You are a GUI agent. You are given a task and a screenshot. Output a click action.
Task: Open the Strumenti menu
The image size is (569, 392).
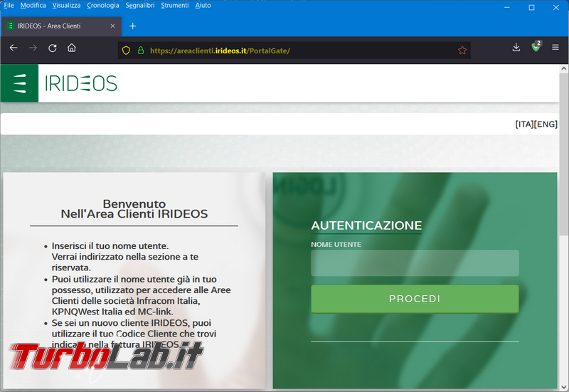[x=175, y=6]
